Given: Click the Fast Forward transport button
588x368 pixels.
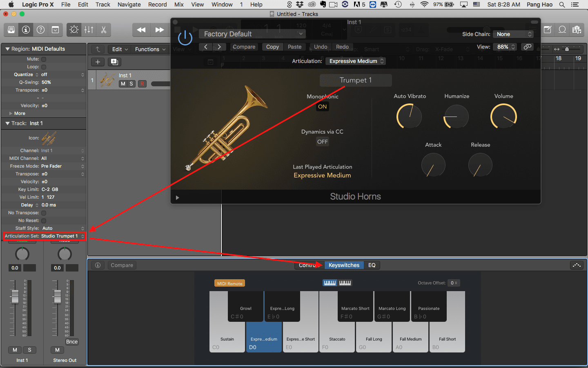Looking at the screenshot, I should click(160, 30).
